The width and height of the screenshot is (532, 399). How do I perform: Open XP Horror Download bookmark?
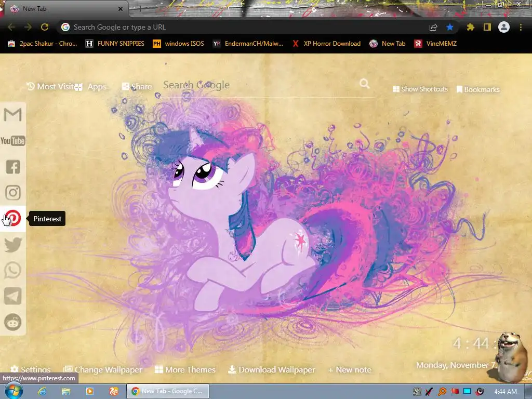tap(326, 44)
